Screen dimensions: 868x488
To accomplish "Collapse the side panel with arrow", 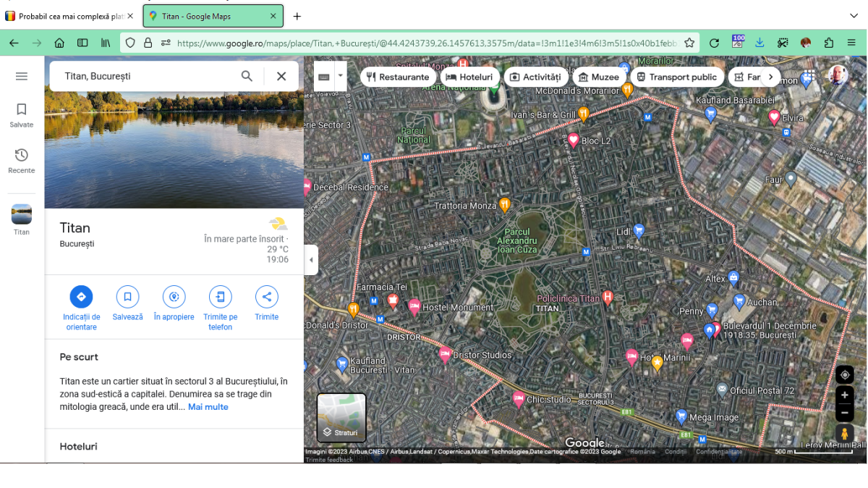I will (x=311, y=260).
